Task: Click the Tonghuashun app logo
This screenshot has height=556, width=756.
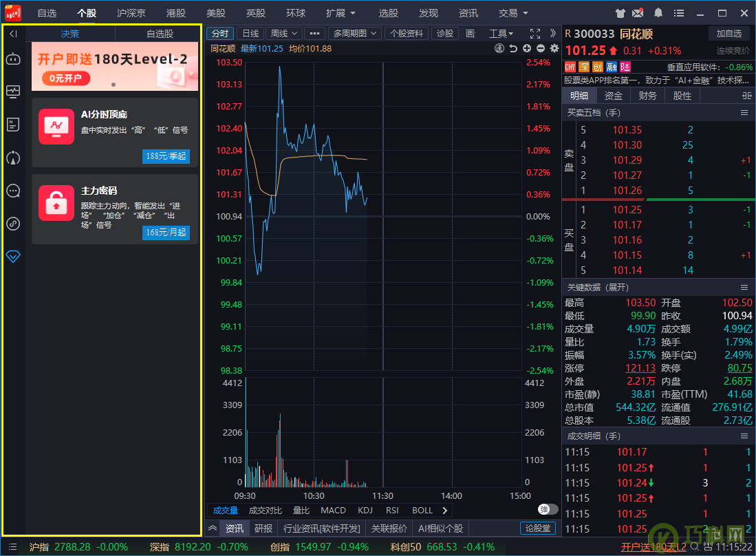Action: (x=13, y=13)
